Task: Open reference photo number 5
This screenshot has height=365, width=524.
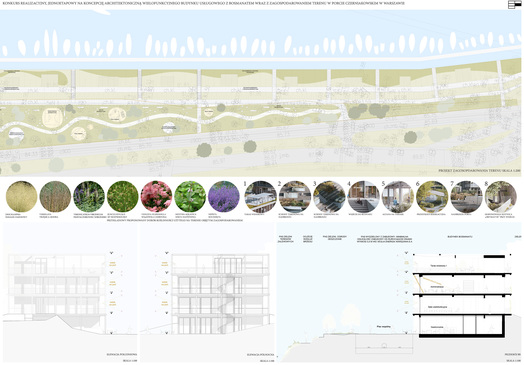Action: tap(398, 197)
